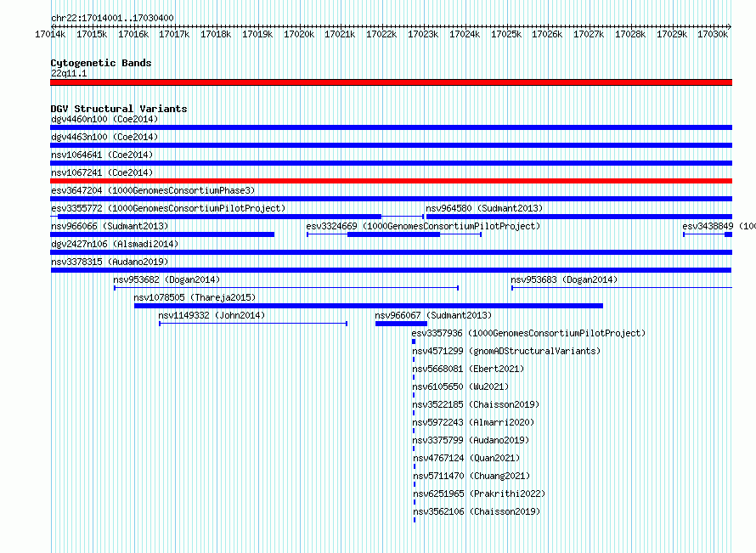Open nsv3522185 (Chaisson2019) variant label
Viewport: 756px width, 553px height.
pos(476,404)
